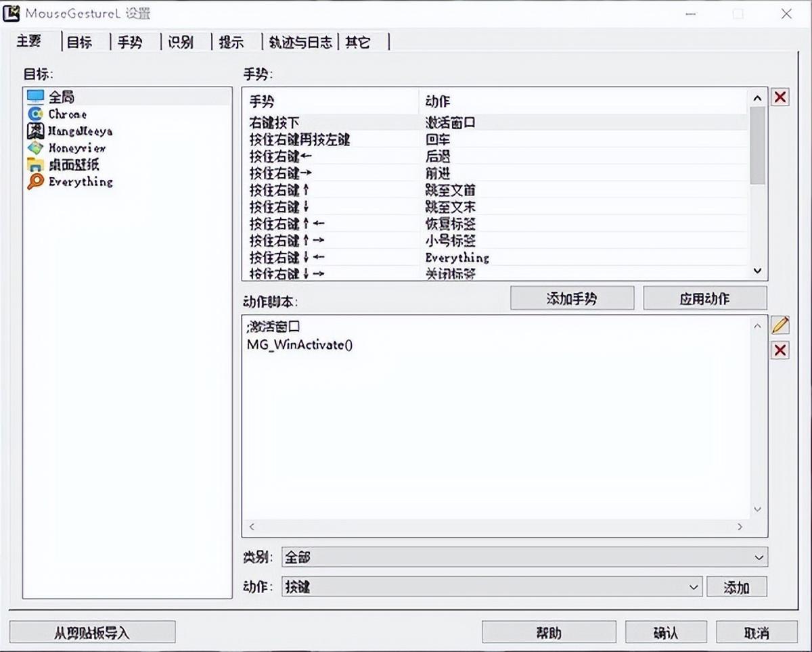Click the 添加 button next to action dropdown
This screenshot has height=652, width=812.
point(736,587)
